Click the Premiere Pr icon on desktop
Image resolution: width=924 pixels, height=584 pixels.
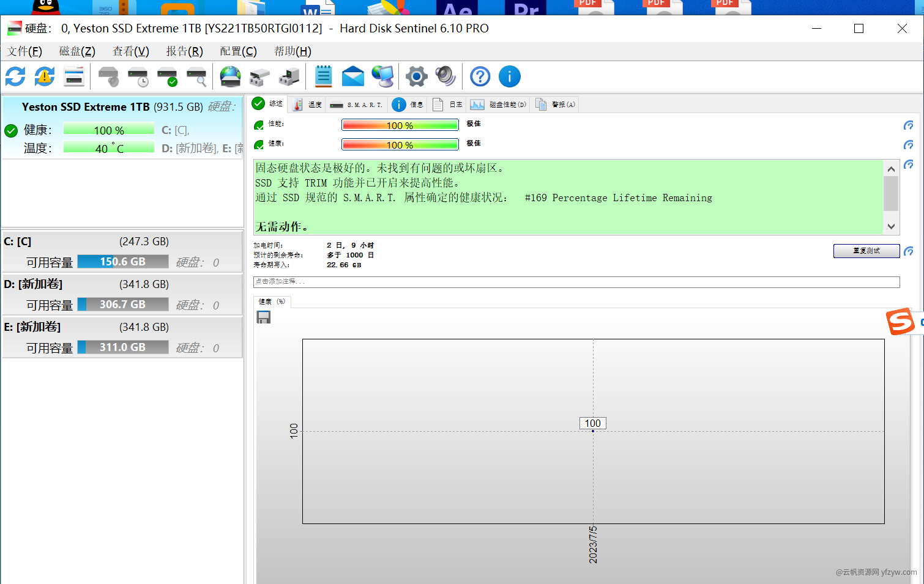tap(527, 7)
